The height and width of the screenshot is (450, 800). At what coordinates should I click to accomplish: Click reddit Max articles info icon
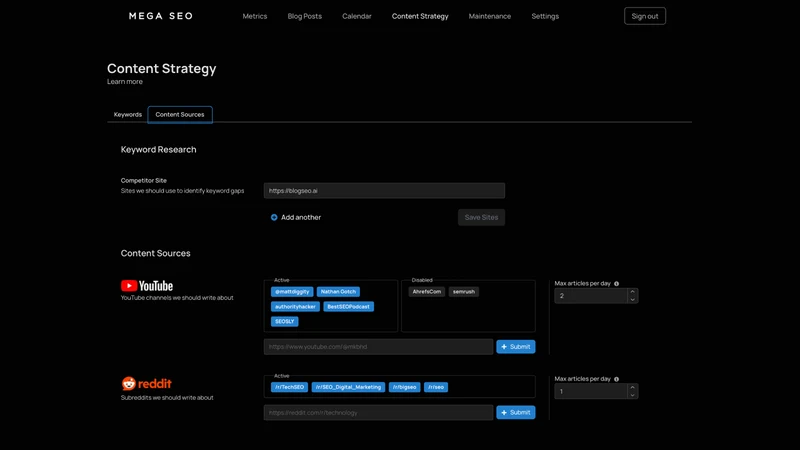[x=616, y=379]
